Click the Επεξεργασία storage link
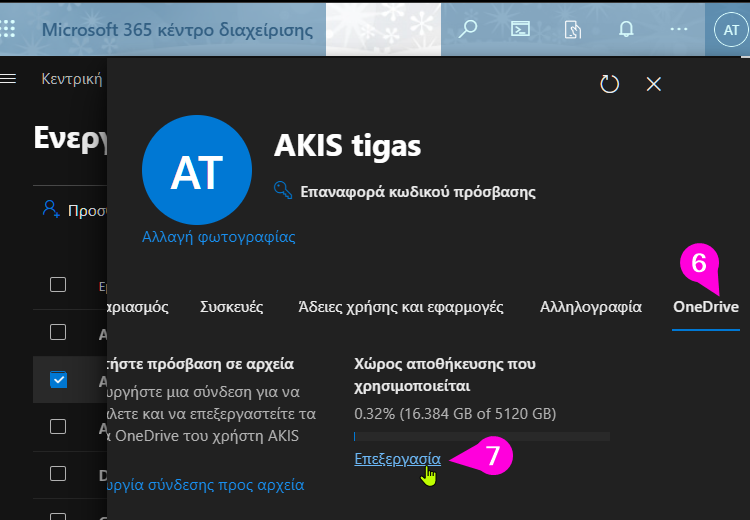Image resolution: width=750 pixels, height=520 pixels. tap(397, 459)
